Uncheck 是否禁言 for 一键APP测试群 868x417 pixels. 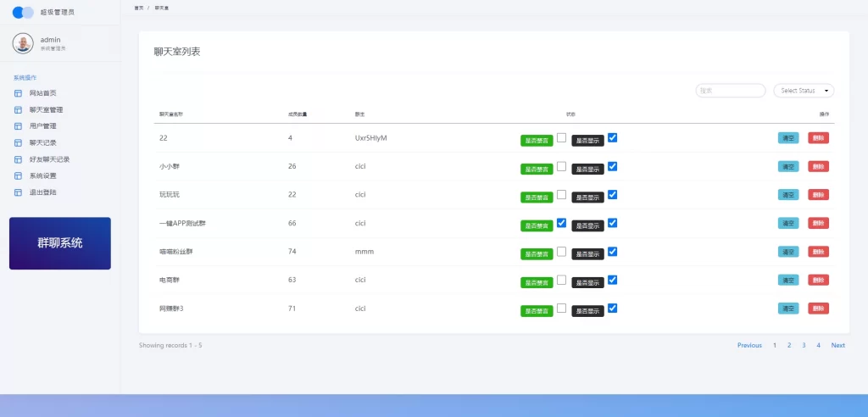coord(561,223)
